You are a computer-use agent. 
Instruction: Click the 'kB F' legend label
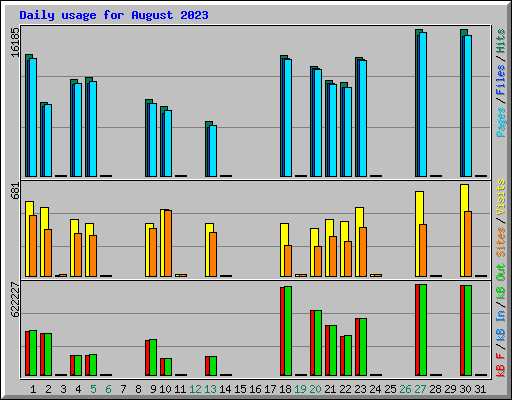(501, 365)
